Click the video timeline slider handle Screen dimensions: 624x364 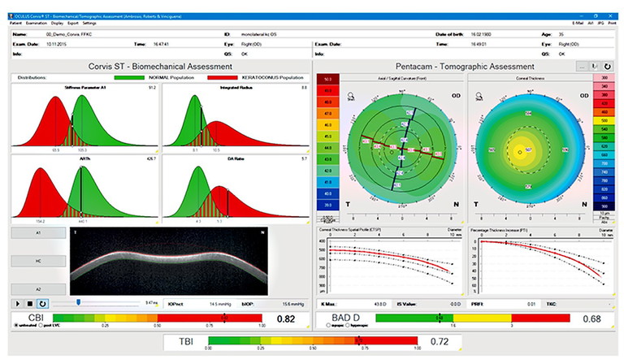[x=78, y=302]
